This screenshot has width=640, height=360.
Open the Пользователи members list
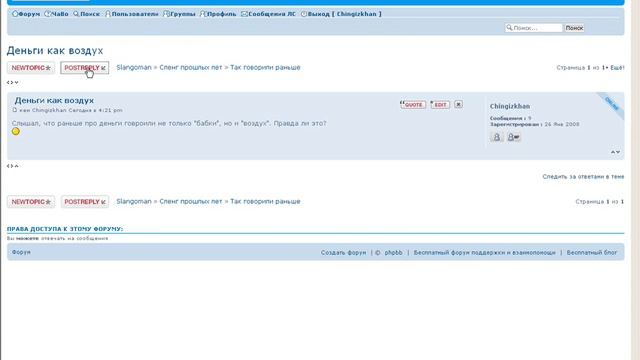131,14
